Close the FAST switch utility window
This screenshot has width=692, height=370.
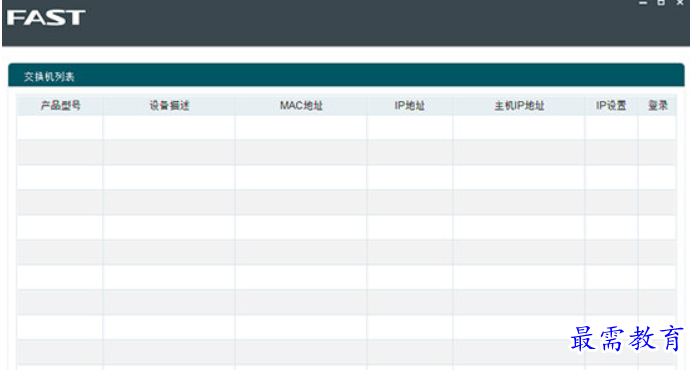point(680,3)
